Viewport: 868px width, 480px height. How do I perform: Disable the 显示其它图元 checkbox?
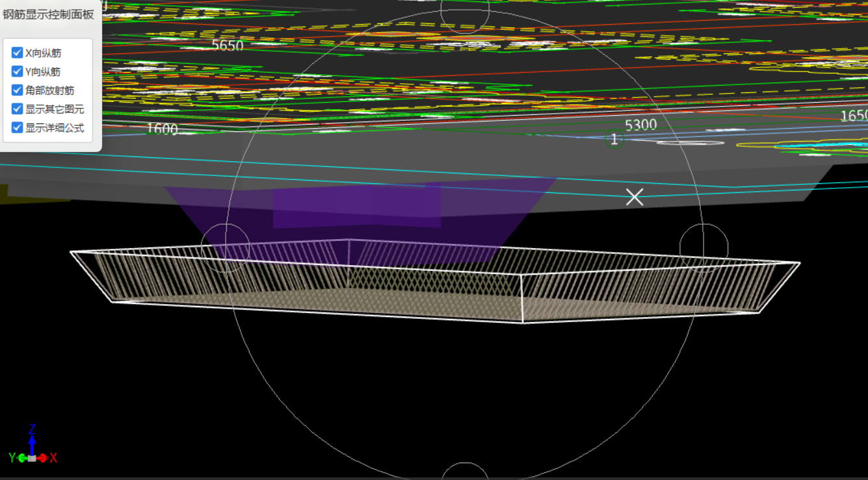(18, 109)
